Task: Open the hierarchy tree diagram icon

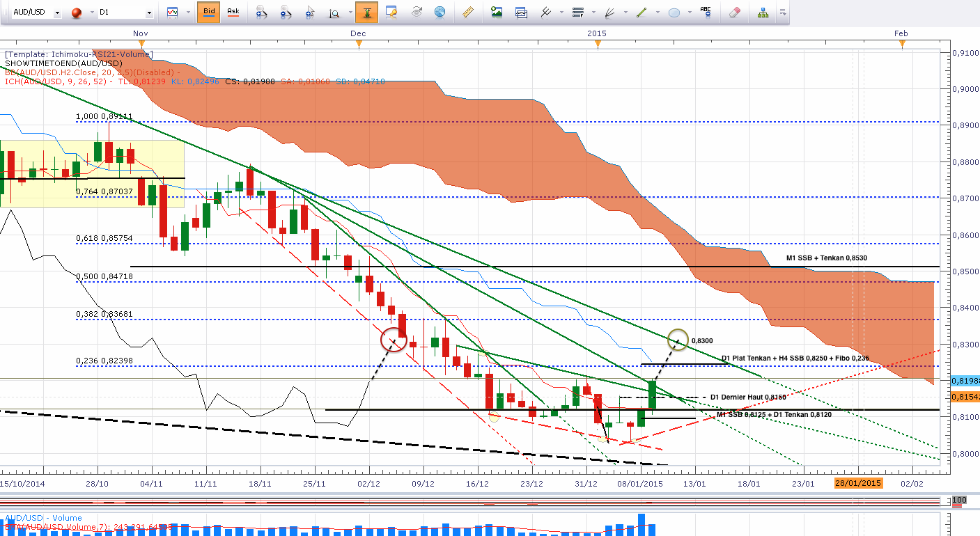Action: tap(763, 12)
